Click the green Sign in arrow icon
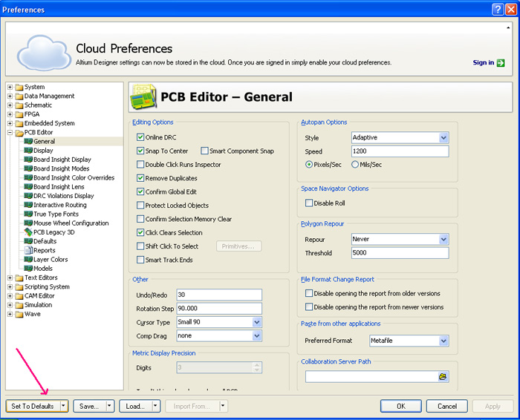The height and width of the screenshot is (420, 520). pos(501,63)
